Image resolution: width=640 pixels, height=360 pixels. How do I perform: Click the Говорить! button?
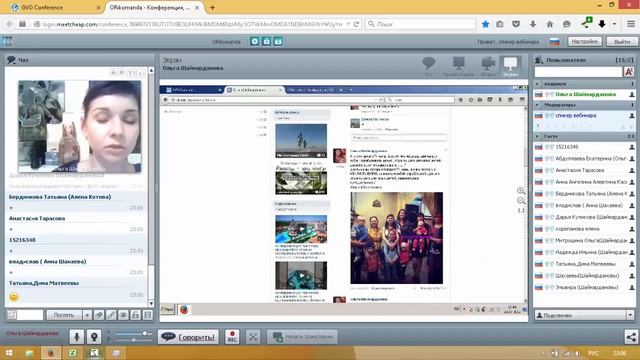189,337
